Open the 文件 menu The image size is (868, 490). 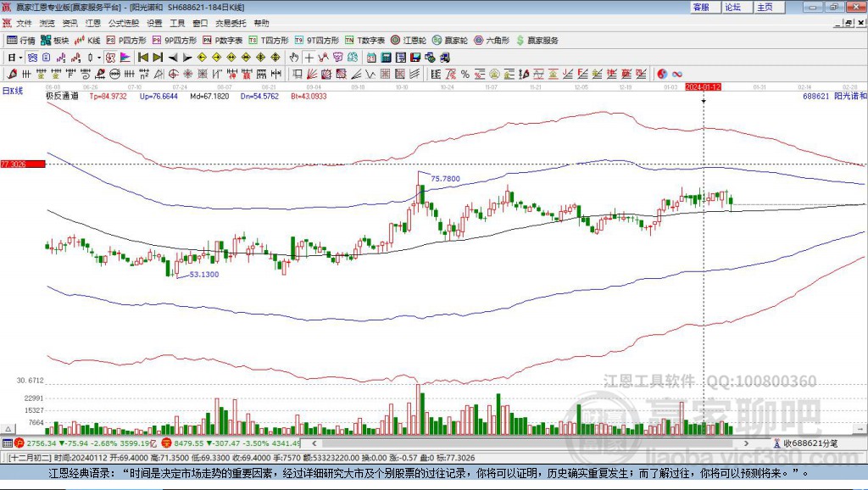click(x=24, y=23)
